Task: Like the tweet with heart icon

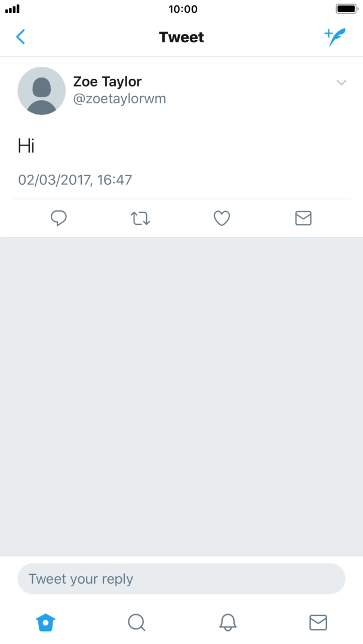Action: [222, 218]
